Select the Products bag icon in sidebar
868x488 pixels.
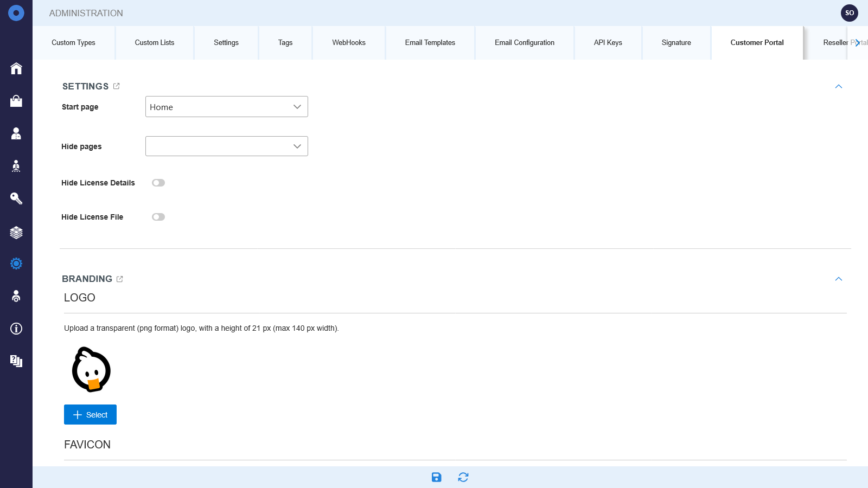(16, 101)
